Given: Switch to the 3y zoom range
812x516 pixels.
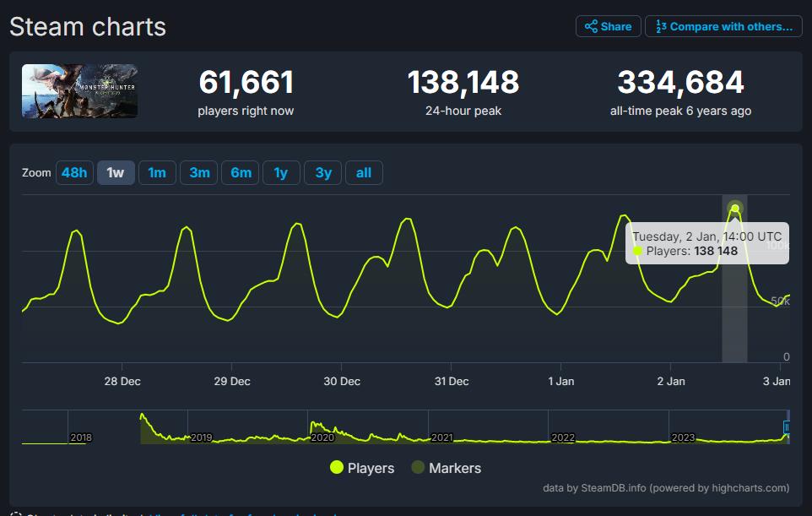Looking at the screenshot, I should coord(322,172).
